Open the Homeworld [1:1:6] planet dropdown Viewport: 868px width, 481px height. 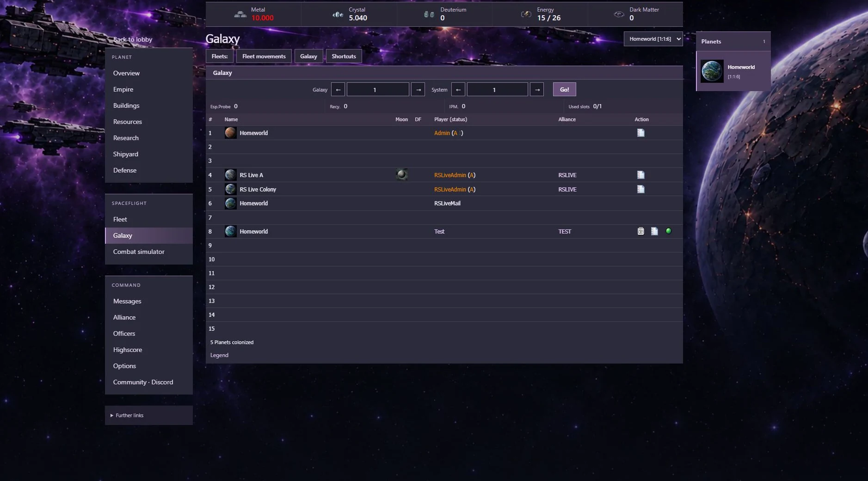pos(653,39)
